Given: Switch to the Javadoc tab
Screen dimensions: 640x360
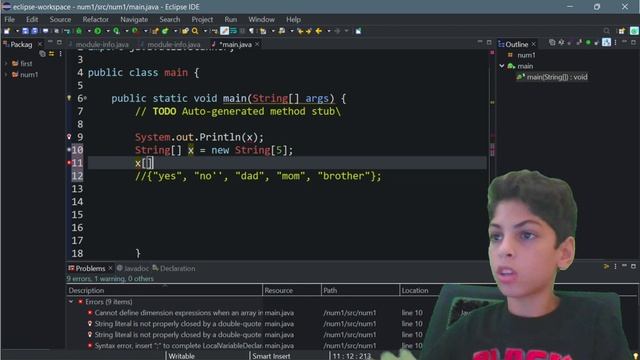Looking at the screenshot, I should [133, 268].
